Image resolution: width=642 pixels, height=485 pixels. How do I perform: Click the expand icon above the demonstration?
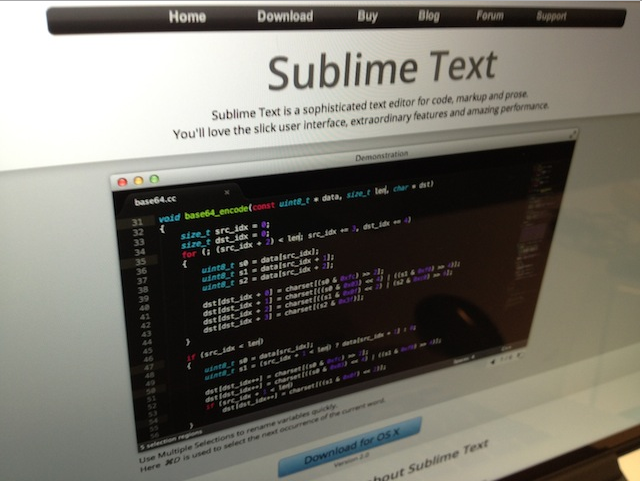click(572, 133)
